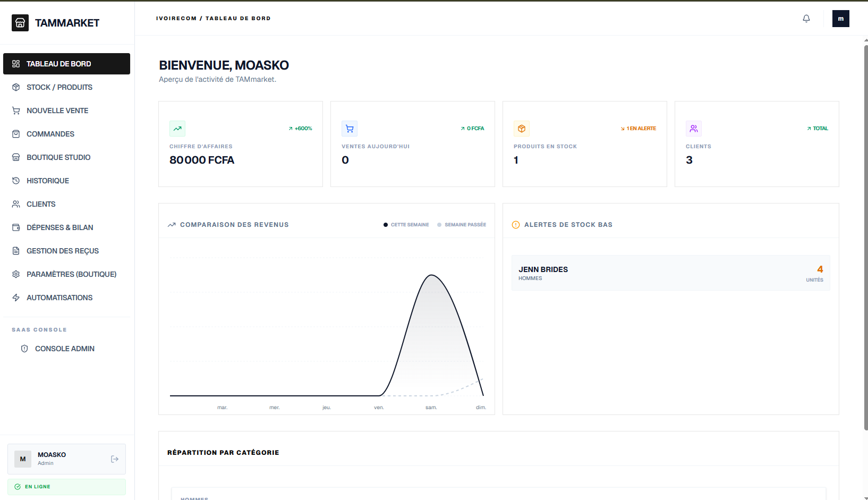This screenshot has width=868, height=500.
Task: Open the Commandes section
Action: tap(50, 134)
